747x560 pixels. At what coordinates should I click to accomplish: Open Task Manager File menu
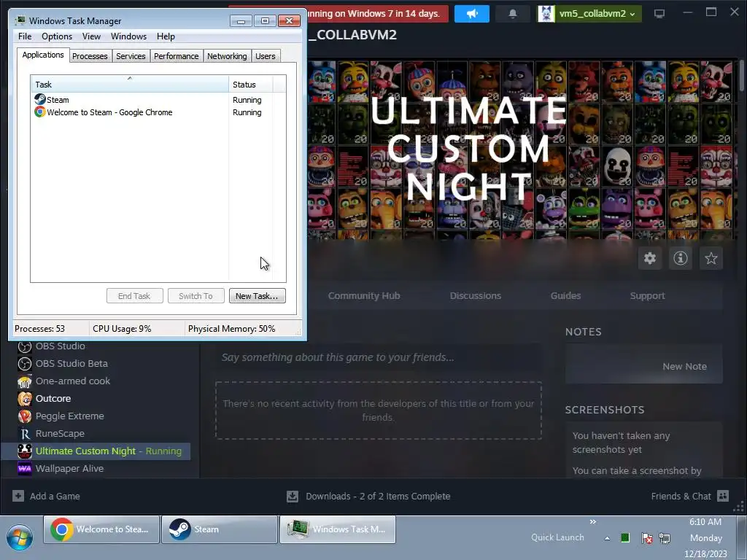25,36
